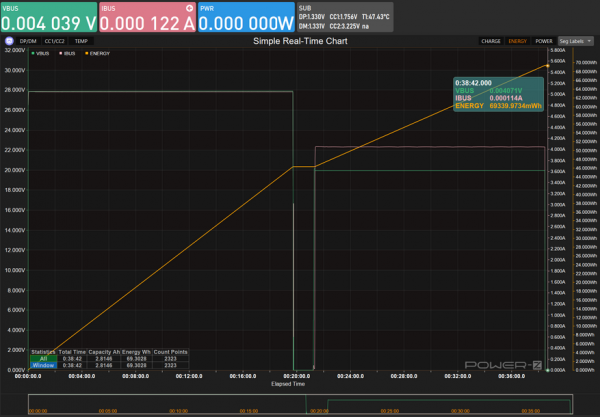Select the green VBUS voltage readout panel
Screen dimensions: 600x417
point(49,17)
